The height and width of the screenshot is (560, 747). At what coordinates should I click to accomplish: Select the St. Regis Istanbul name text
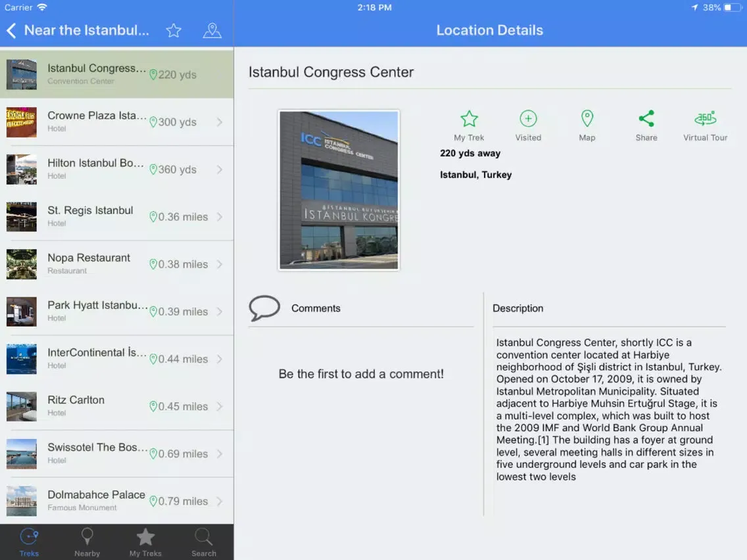tap(90, 210)
